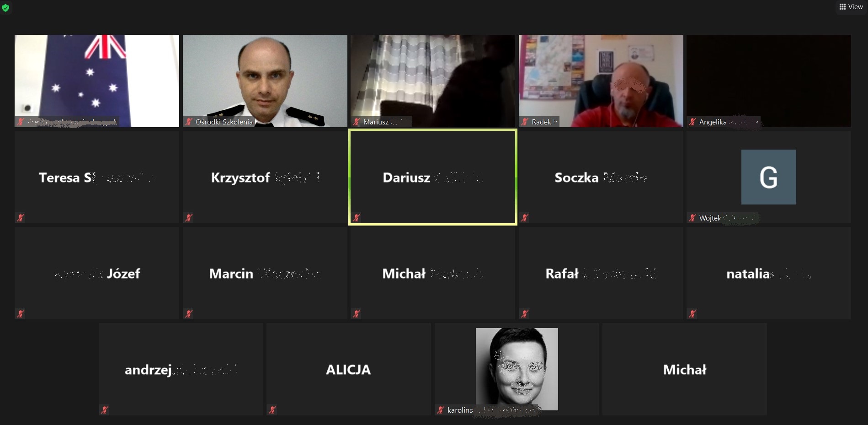The image size is (868, 425).
Task: Click muted mic icon on ALICJA's tile
Action: click(x=272, y=410)
